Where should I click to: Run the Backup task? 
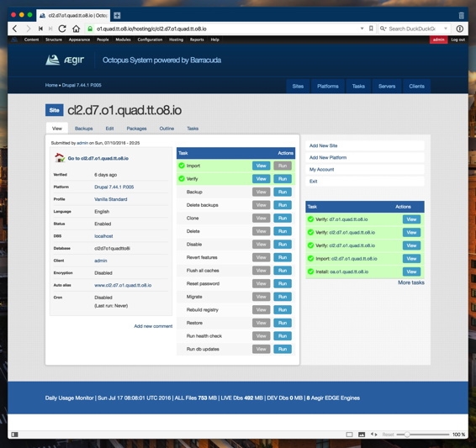coord(283,192)
